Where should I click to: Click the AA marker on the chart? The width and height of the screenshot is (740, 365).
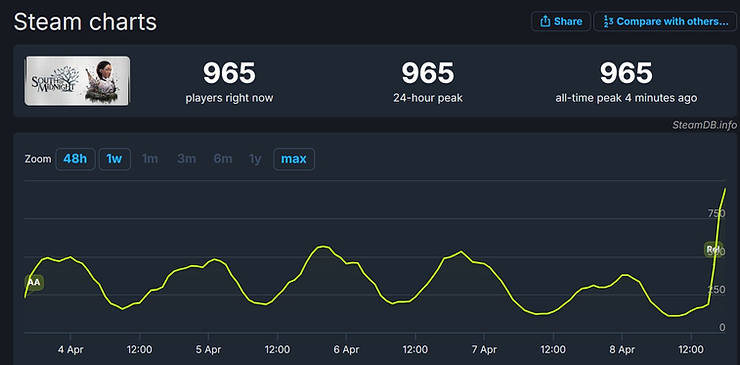[x=34, y=282]
